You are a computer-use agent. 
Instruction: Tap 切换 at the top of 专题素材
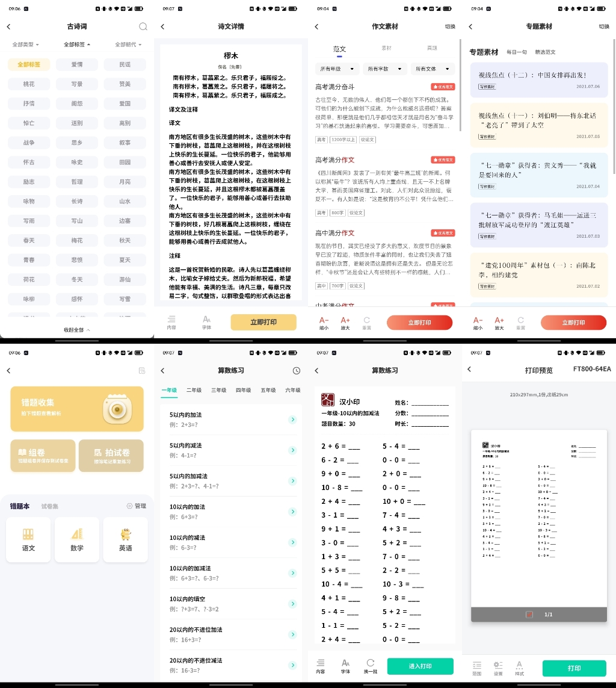click(604, 26)
